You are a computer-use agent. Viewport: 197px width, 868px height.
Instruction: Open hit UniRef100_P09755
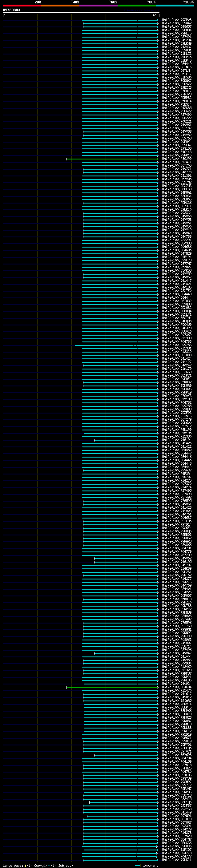pos(176,406)
